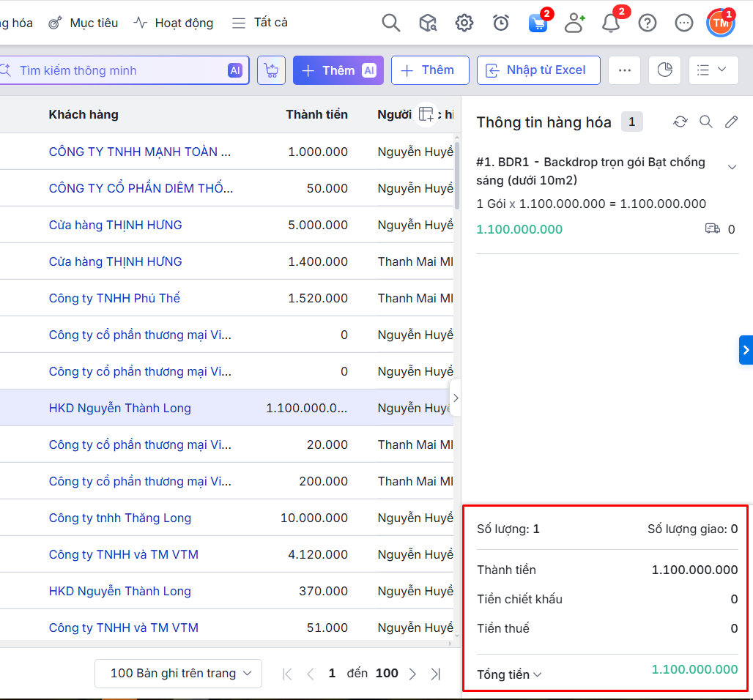Open the shopping cart with badge
Screen dimensions: 753x700
pyautogui.click(x=538, y=23)
